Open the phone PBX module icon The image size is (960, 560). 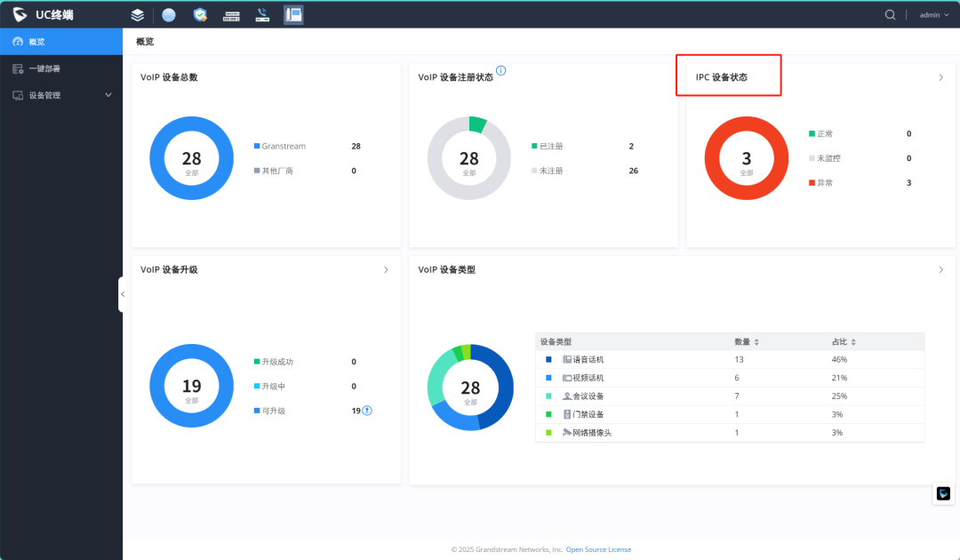pyautogui.click(x=262, y=15)
